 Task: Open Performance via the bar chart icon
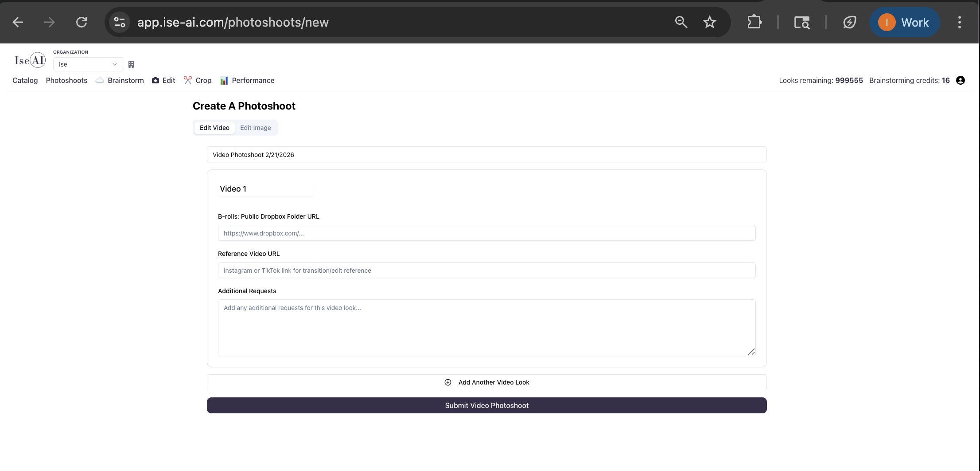224,80
